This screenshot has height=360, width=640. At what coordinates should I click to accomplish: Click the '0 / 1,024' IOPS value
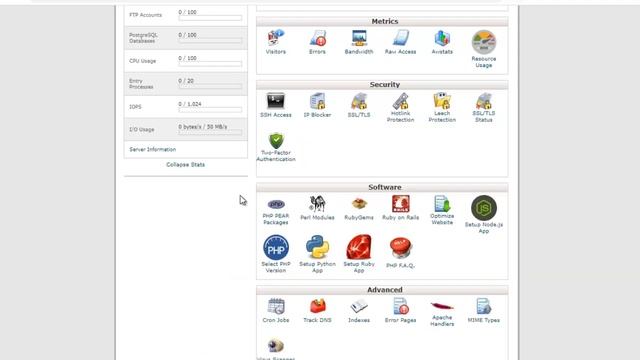(x=190, y=104)
